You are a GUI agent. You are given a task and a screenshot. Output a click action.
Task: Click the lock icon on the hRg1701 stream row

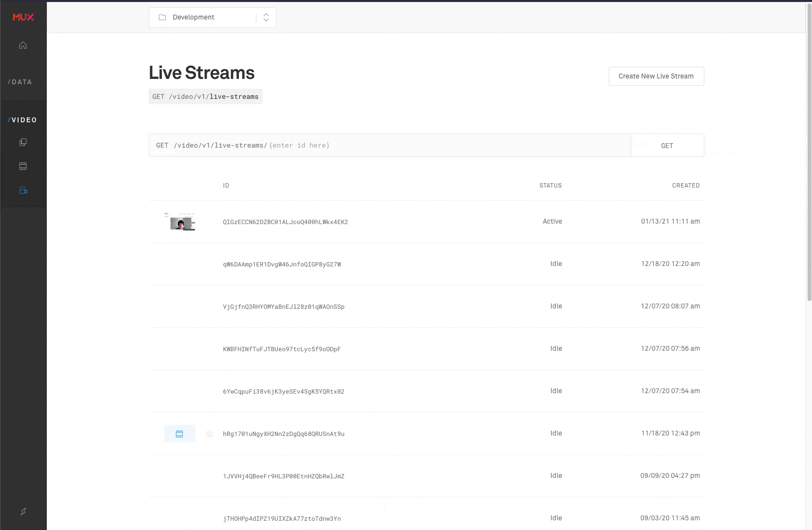point(208,433)
